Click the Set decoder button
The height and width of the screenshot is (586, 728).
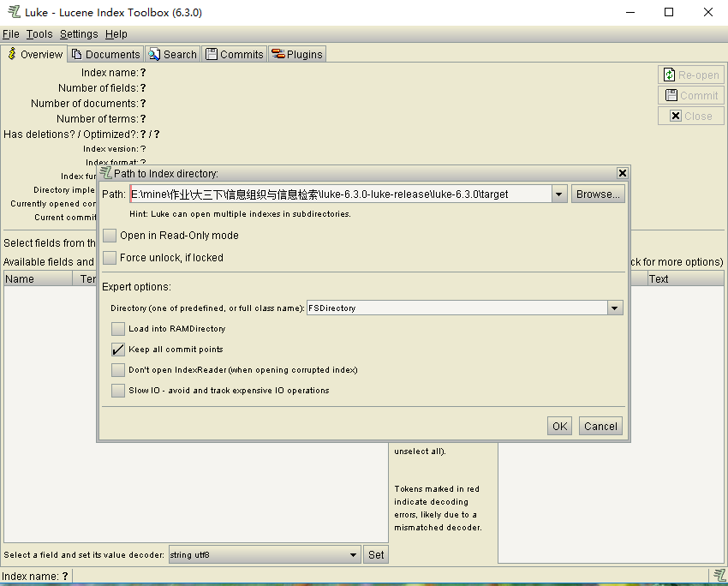376,555
